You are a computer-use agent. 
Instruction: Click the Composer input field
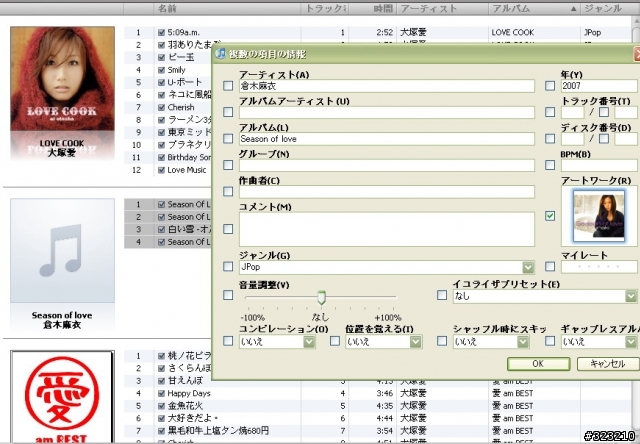[x=387, y=192]
